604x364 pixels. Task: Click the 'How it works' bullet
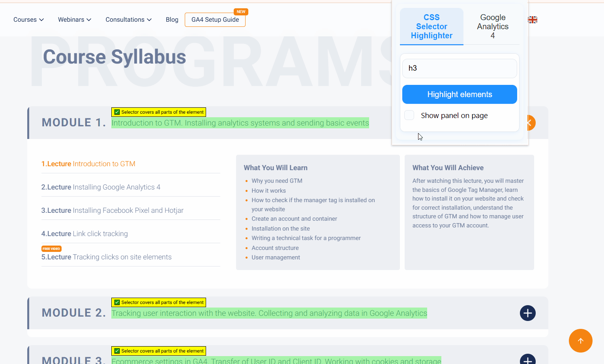point(269,191)
